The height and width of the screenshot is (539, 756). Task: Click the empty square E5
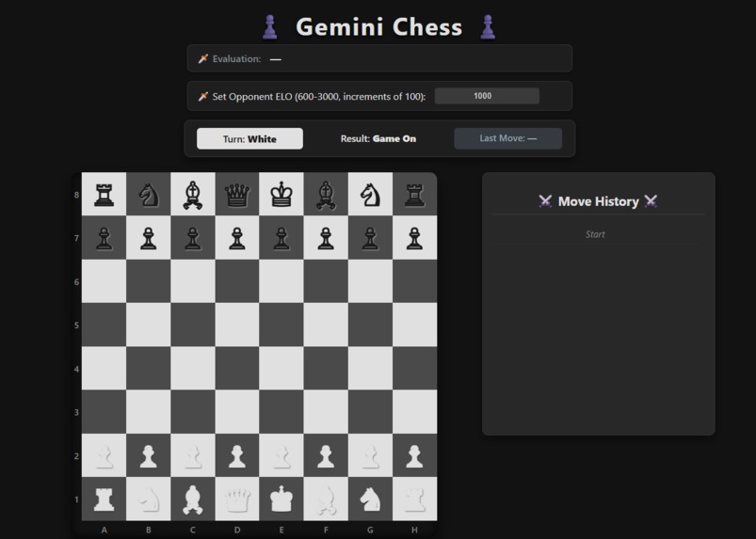281,325
